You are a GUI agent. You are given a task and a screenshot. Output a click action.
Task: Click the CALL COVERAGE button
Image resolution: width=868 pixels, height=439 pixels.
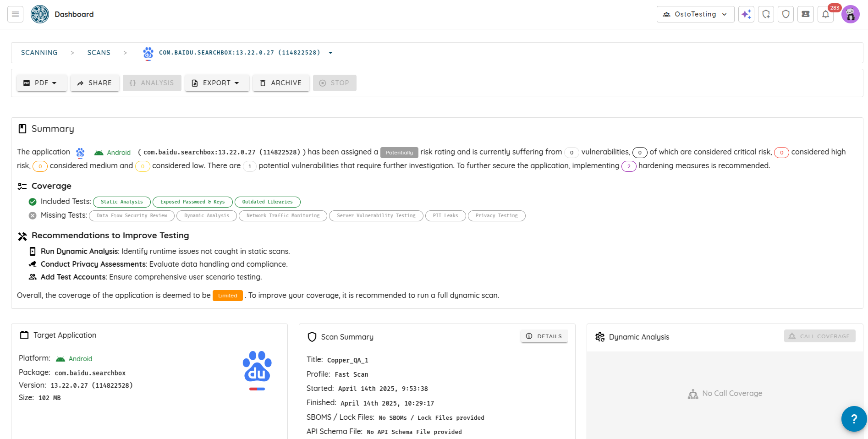pyautogui.click(x=819, y=336)
